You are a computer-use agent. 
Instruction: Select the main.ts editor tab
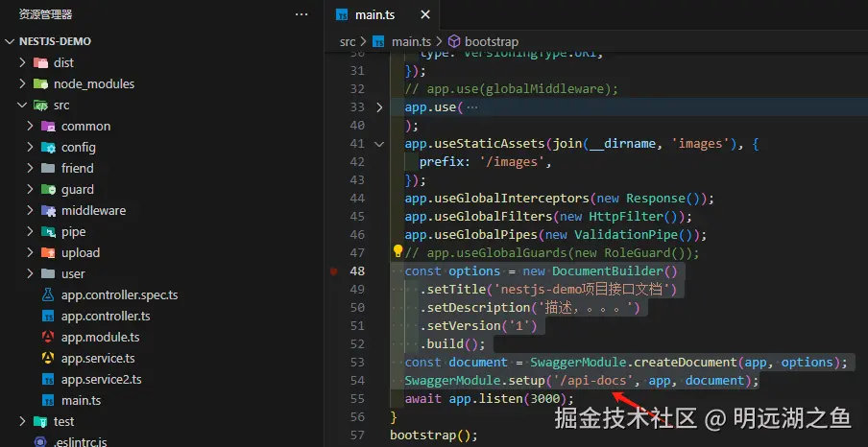[x=382, y=15]
